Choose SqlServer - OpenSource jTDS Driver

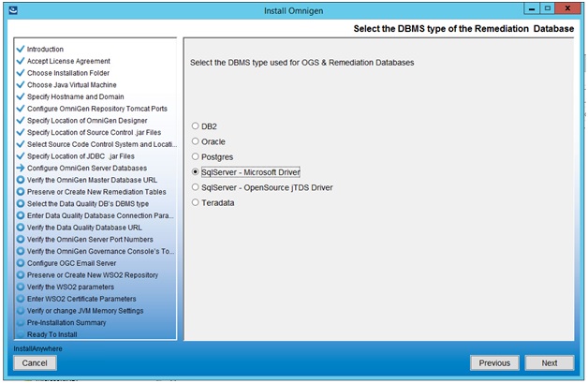[x=195, y=187]
